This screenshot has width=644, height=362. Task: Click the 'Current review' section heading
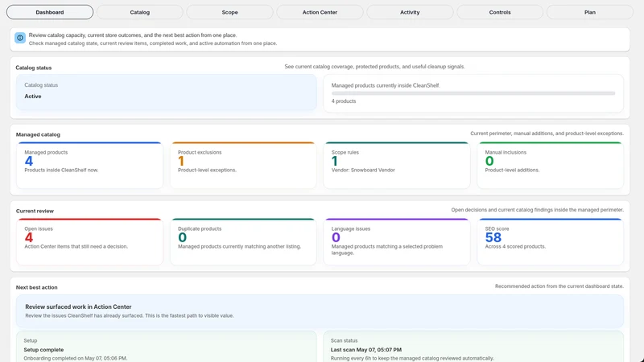pos(35,211)
